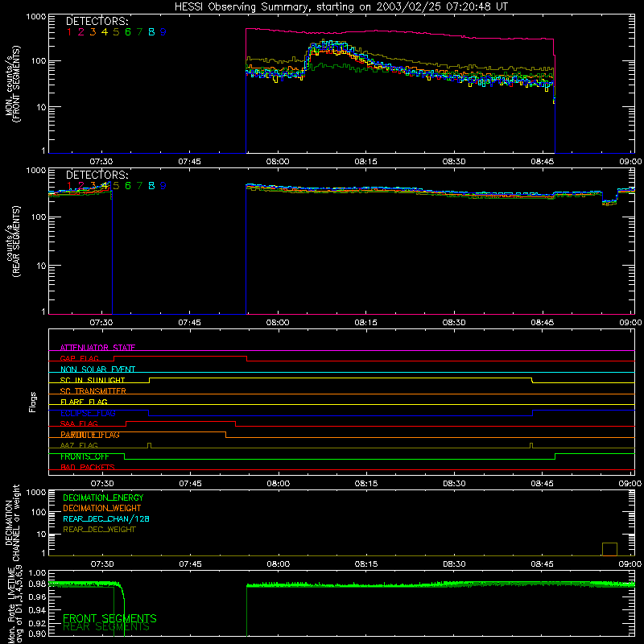Screen dimensions: 644x644
Task: Click the 'SC TRANSMITTER' flag label
Action: pos(93,390)
